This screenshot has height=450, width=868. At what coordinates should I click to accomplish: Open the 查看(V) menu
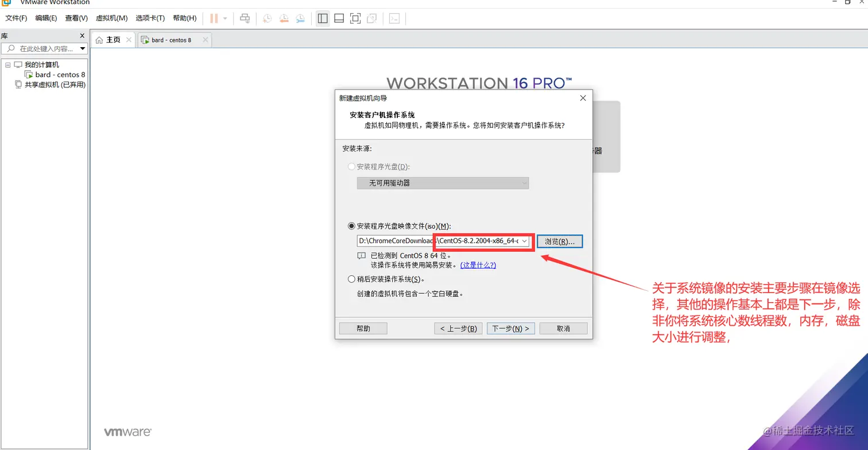click(76, 18)
